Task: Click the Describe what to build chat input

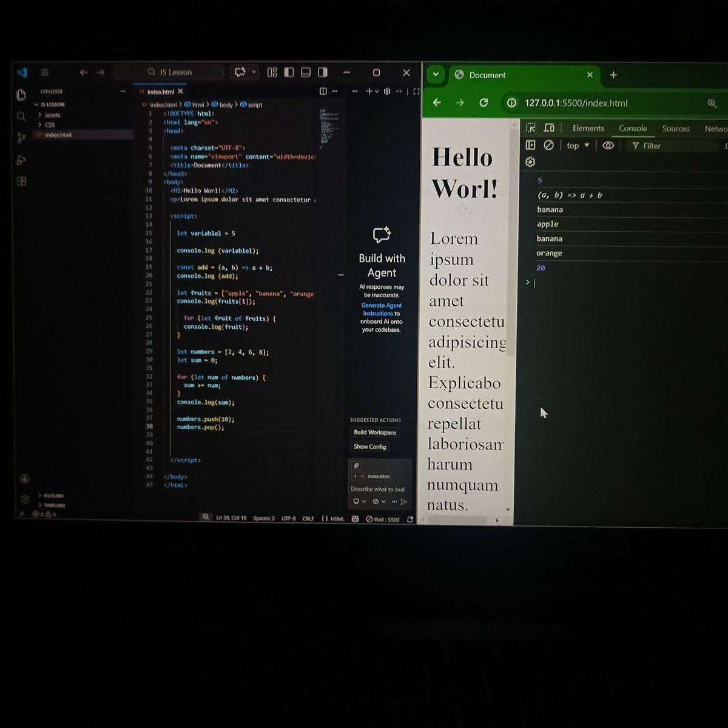Action: click(379, 489)
